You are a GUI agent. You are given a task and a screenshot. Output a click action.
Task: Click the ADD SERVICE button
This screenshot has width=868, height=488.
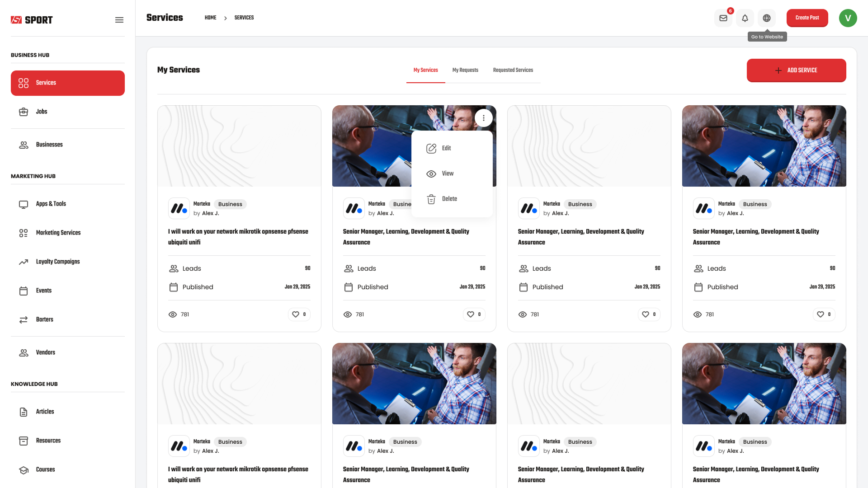click(797, 70)
